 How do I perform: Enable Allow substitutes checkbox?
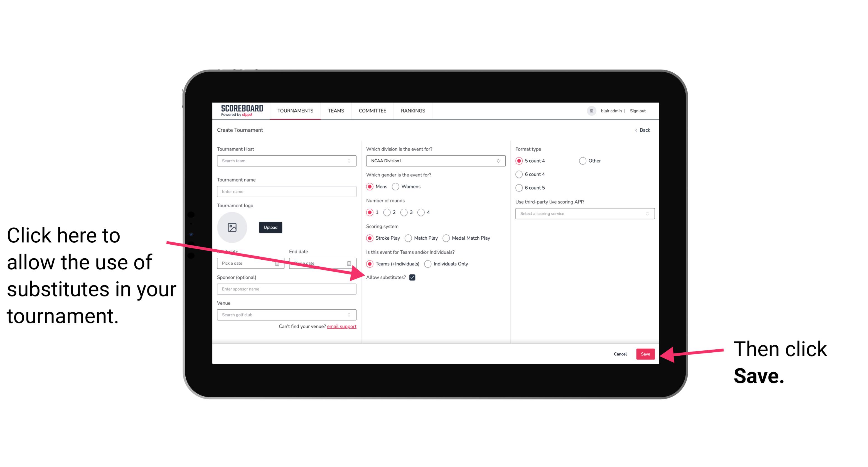[414, 277]
